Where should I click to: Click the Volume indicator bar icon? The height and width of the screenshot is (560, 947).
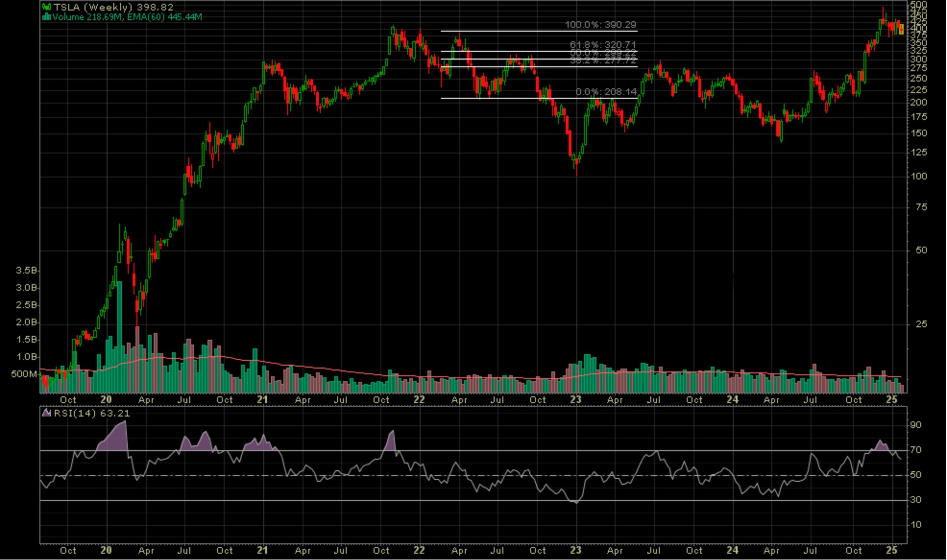coord(47,17)
